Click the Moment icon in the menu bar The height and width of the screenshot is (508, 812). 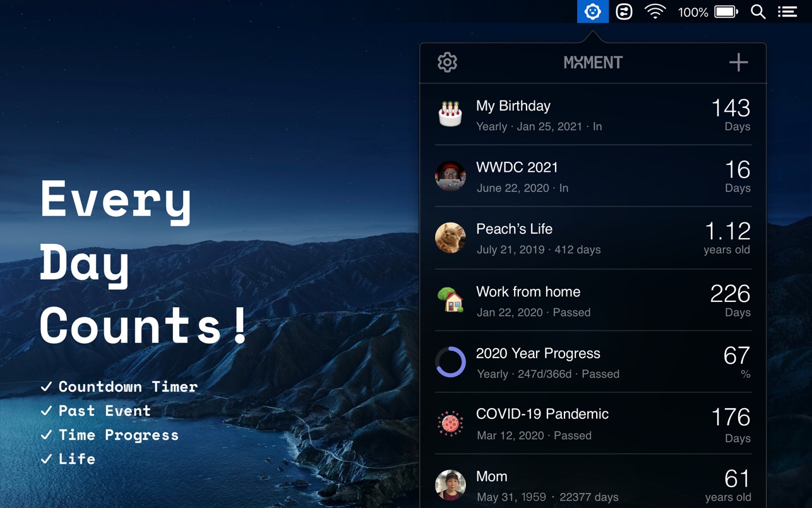click(x=592, y=11)
